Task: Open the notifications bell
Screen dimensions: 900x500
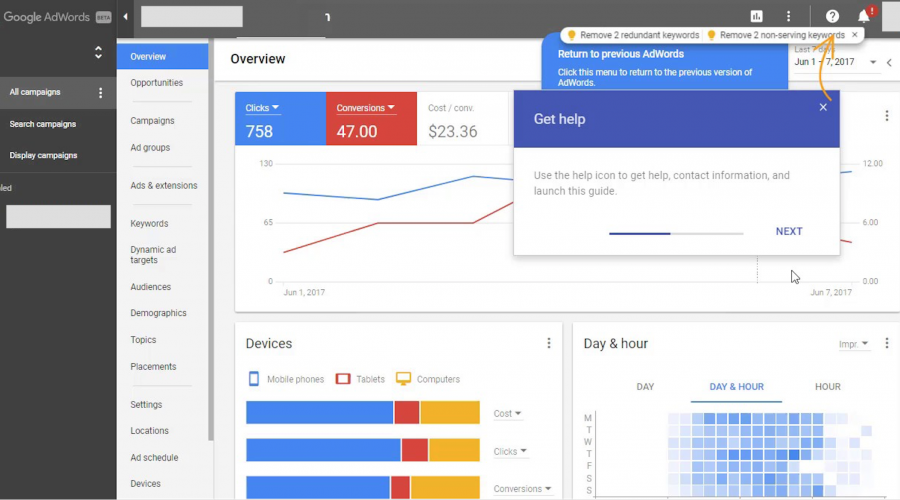Action: tap(864, 16)
